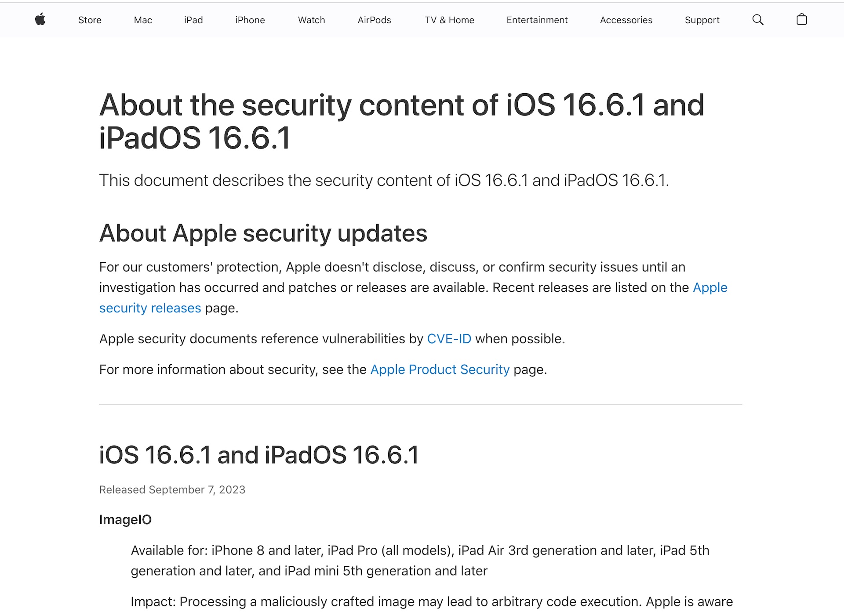Screen dimensions: 844x616
Task: Go to Accessories in the navigation
Action: point(626,20)
